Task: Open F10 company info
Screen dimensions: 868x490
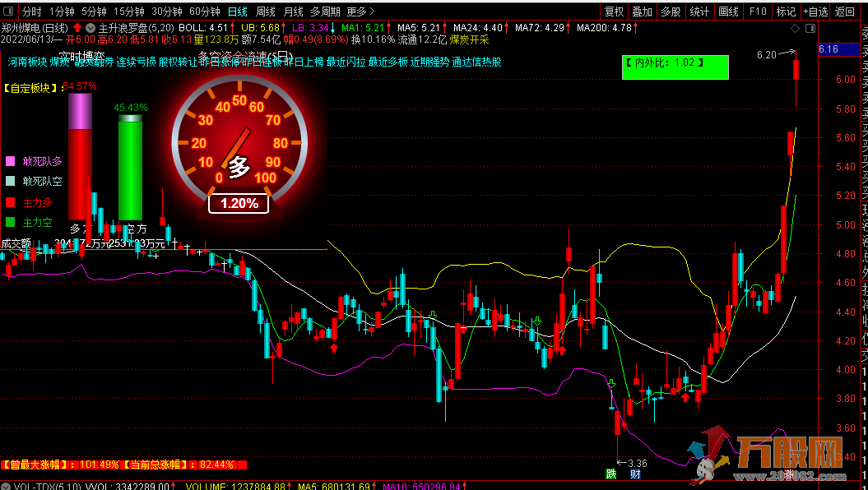Action: (758, 11)
